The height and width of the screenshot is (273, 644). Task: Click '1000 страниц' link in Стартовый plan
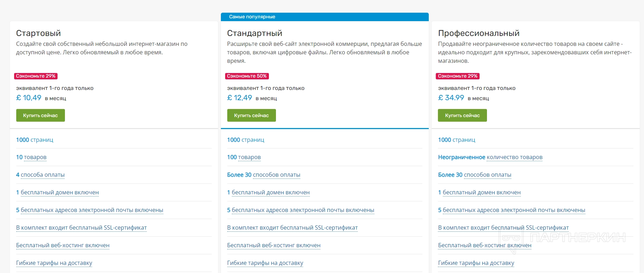[35, 140]
